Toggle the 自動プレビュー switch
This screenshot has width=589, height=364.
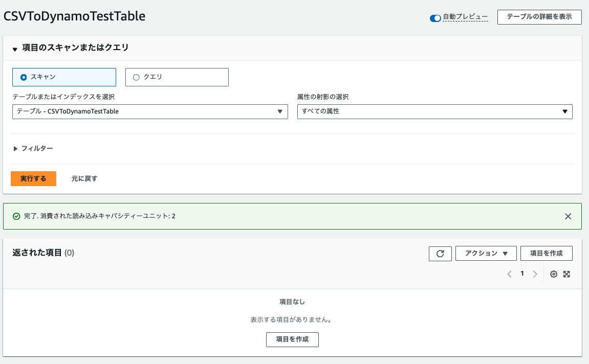[x=435, y=18]
